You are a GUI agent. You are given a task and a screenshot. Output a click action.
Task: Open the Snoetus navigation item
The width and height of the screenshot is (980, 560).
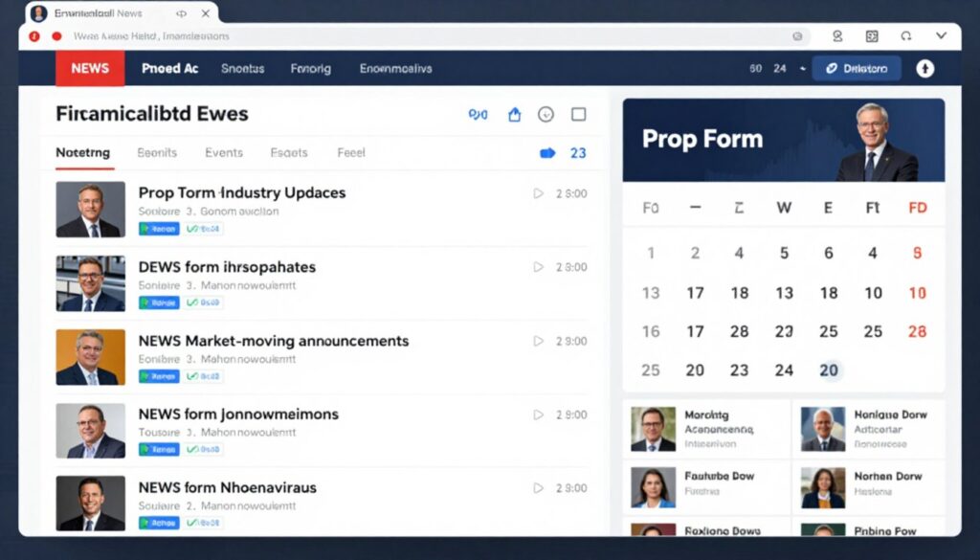[242, 69]
